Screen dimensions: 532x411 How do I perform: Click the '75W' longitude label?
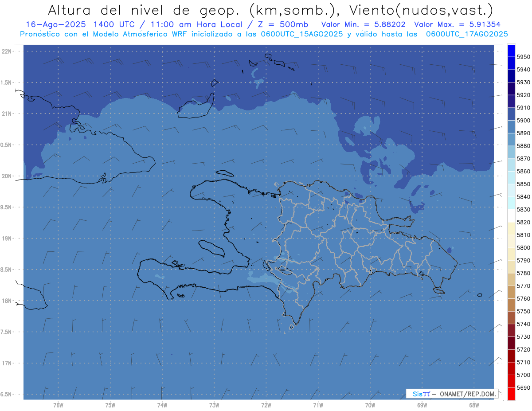[x=110, y=405]
